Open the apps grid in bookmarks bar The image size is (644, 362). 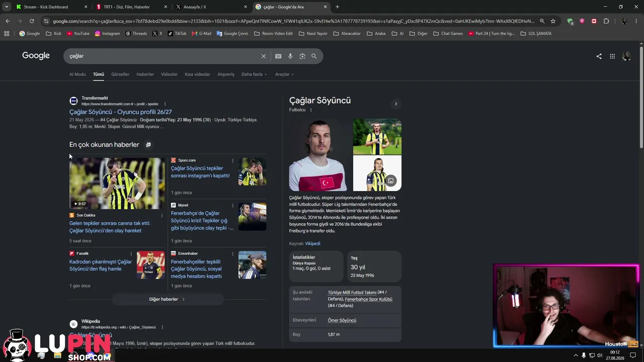7,34
